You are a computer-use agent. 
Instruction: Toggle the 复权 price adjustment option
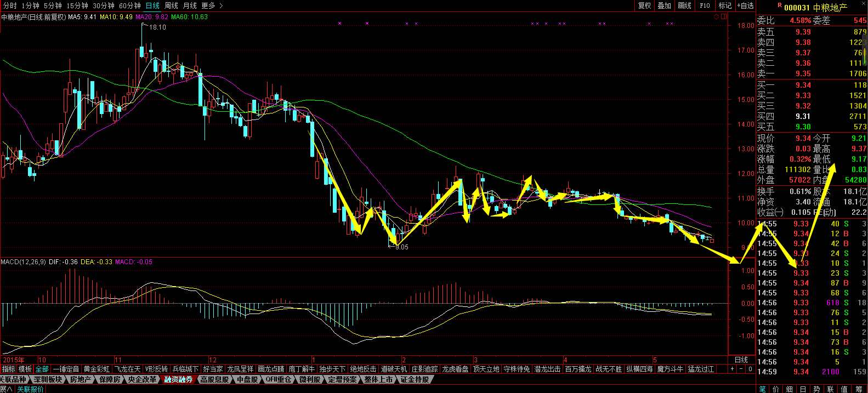tap(644, 5)
